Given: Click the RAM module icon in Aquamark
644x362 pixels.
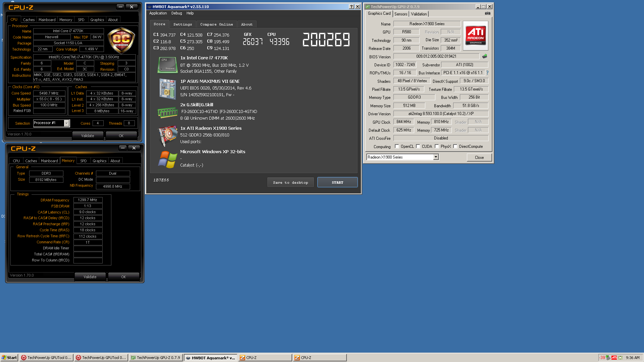Looking at the screenshot, I should [x=167, y=112].
